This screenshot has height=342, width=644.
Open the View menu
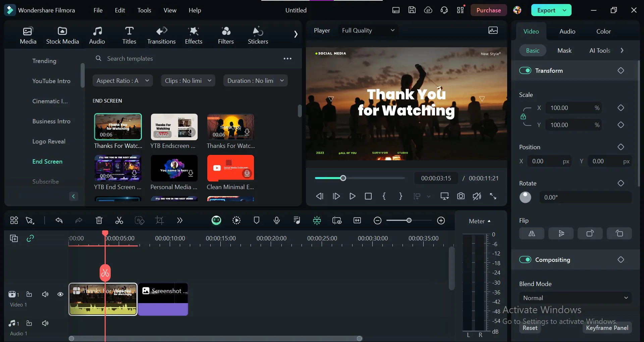coord(170,10)
